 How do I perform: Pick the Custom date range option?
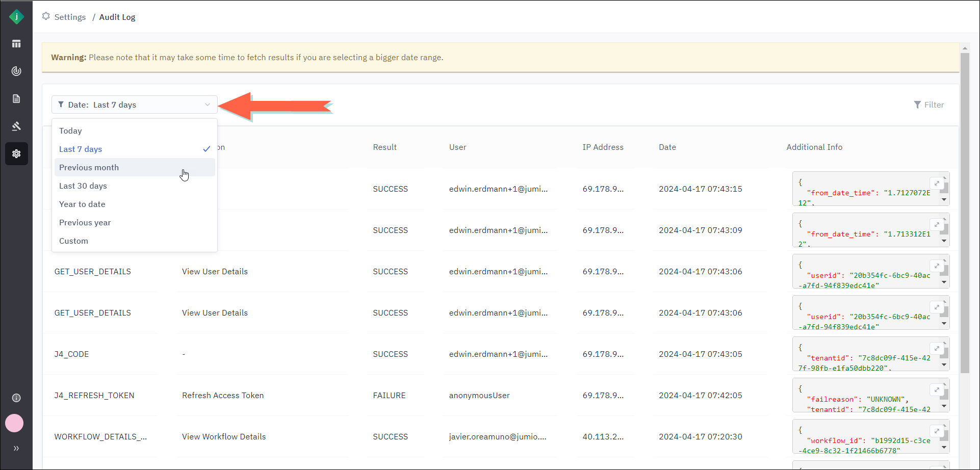[x=73, y=241]
